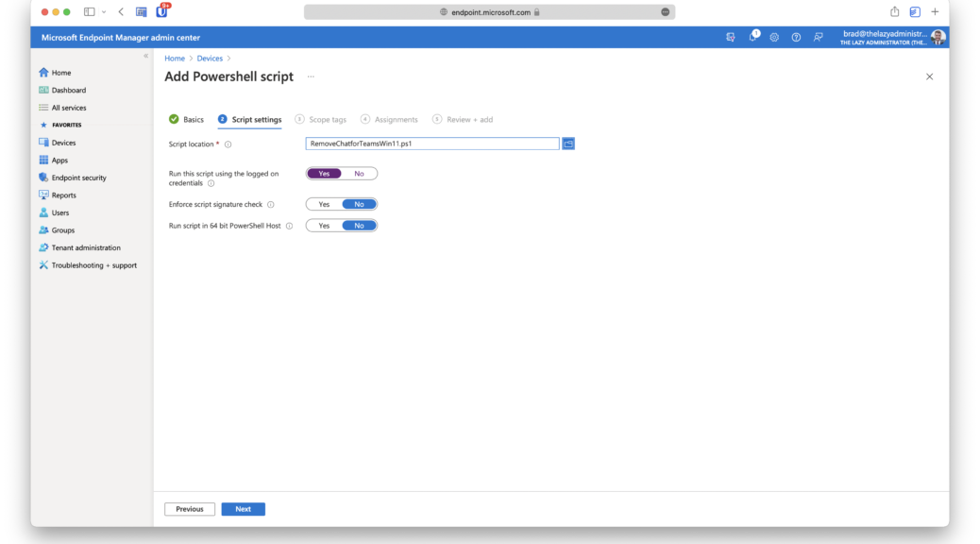Open a new Safari tab with plus
980x544 pixels.
click(935, 12)
